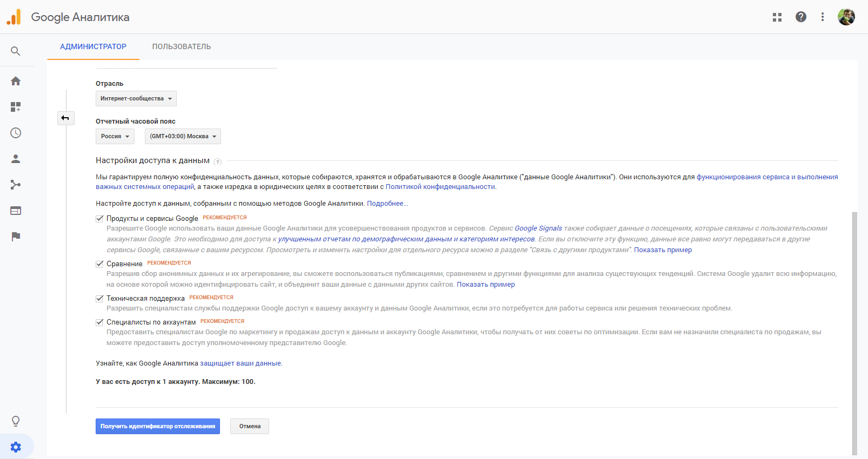Open the Google Signals link

pos(538,228)
